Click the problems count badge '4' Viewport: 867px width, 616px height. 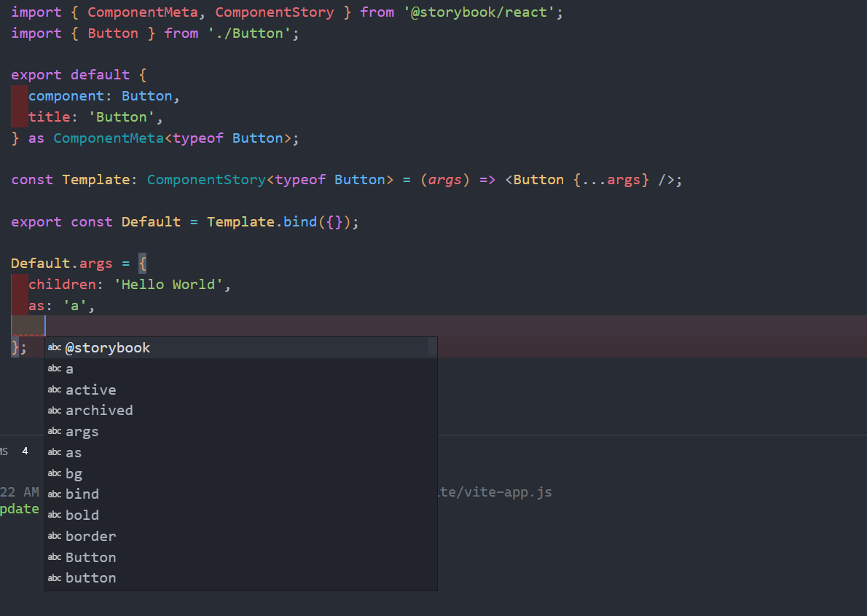point(25,451)
